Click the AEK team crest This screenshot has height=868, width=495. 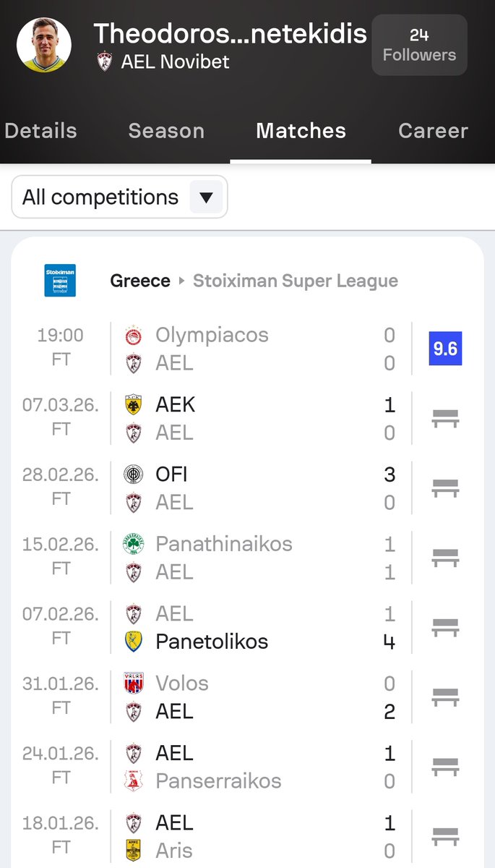(134, 405)
